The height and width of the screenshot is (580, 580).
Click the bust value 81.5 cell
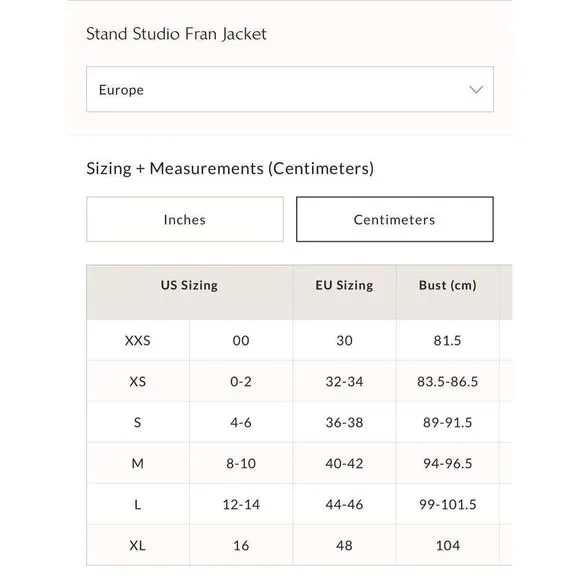coord(448,340)
